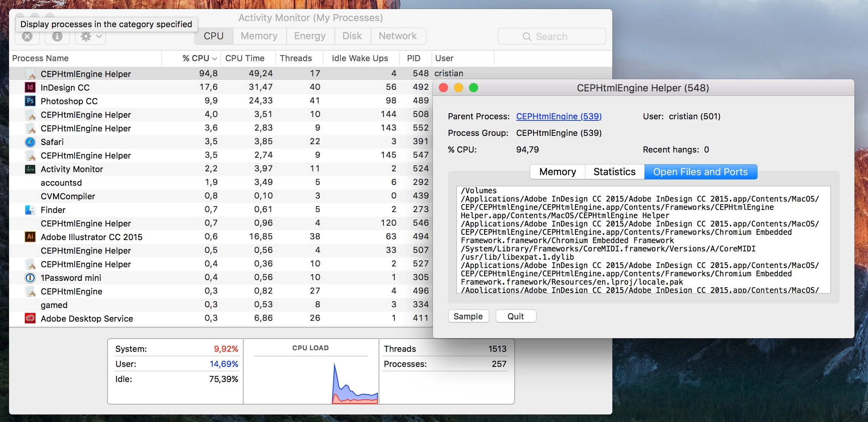Click the 1Password mini icon
Screen dimensions: 868x422
pos(30,278)
